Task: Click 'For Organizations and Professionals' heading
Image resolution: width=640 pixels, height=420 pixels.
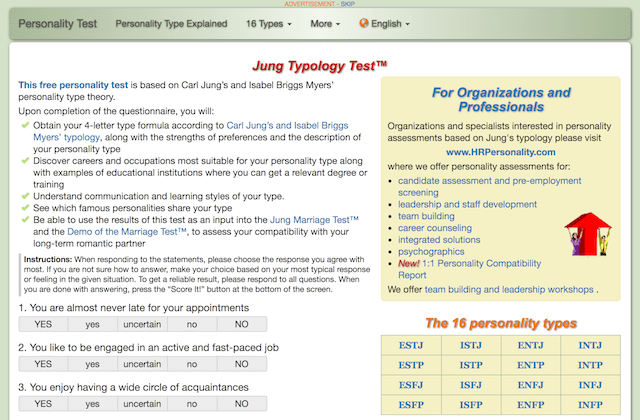Action: [x=501, y=100]
